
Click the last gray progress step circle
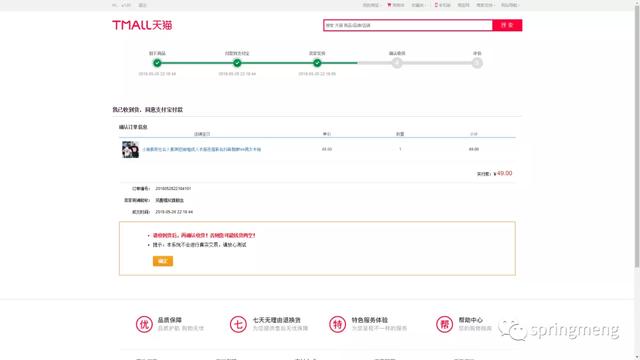pyautogui.click(x=477, y=63)
